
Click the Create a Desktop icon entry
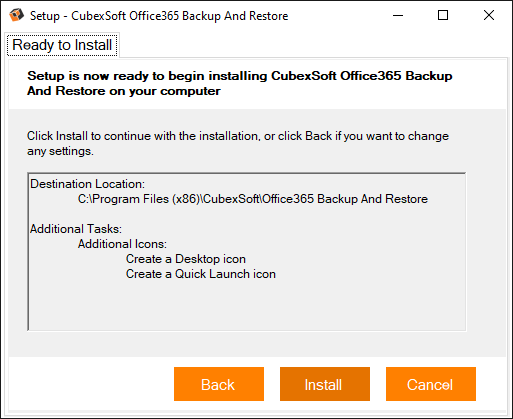pos(186,259)
